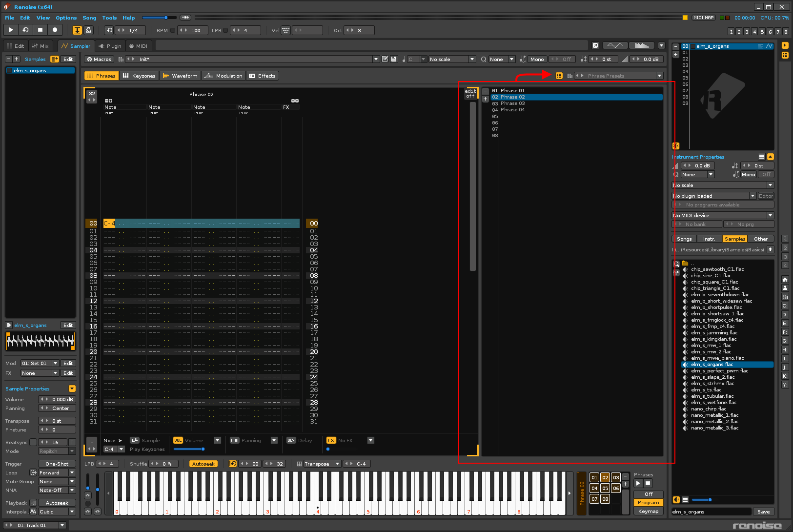Open the Mute Group None dropdown
The height and width of the screenshot is (532, 793).
tap(57, 481)
